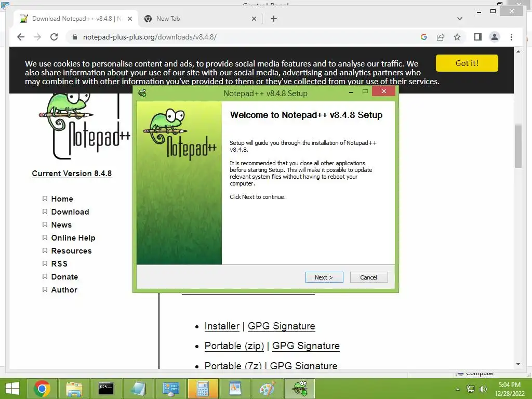Open File Explorer from taskbar
Screen dimensions: 532x399
74,389
